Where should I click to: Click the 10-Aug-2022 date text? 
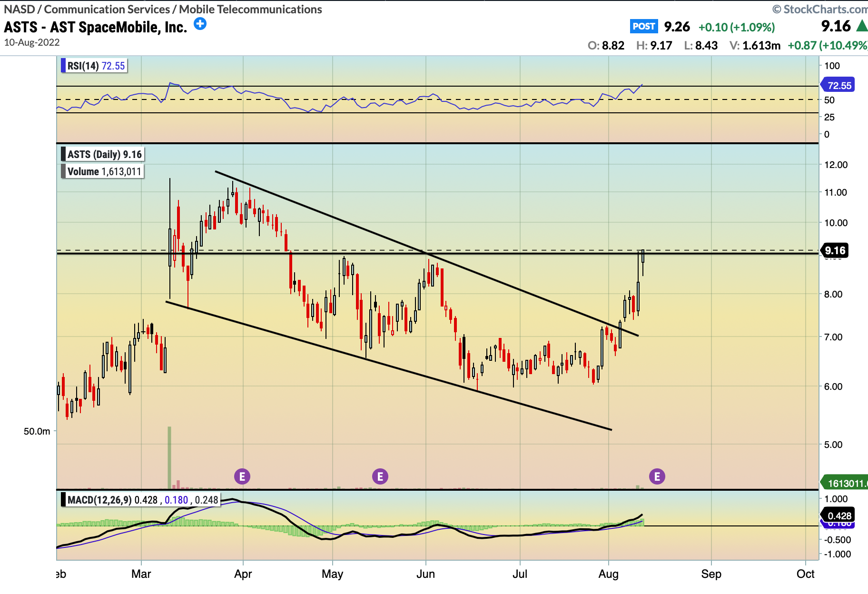click(32, 42)
